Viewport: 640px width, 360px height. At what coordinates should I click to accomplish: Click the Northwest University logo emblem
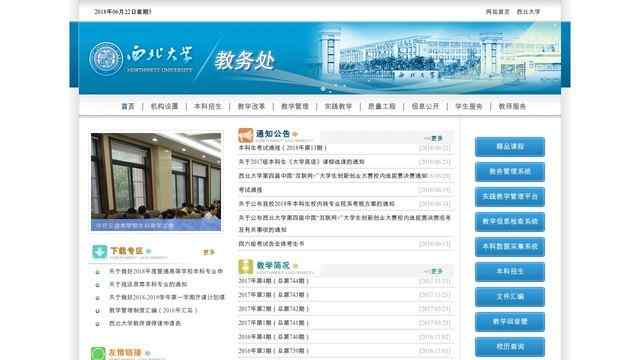106,59
